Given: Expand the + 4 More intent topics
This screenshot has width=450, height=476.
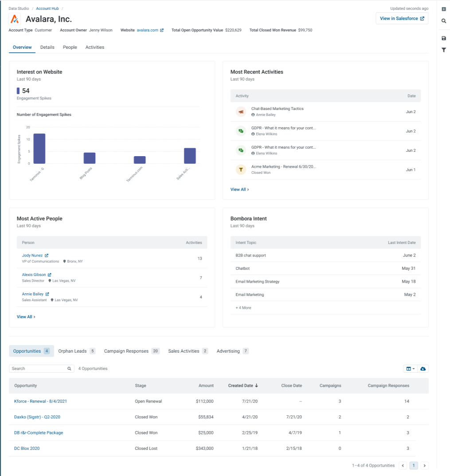Looking at the screenshot, I should pos(243,308).
